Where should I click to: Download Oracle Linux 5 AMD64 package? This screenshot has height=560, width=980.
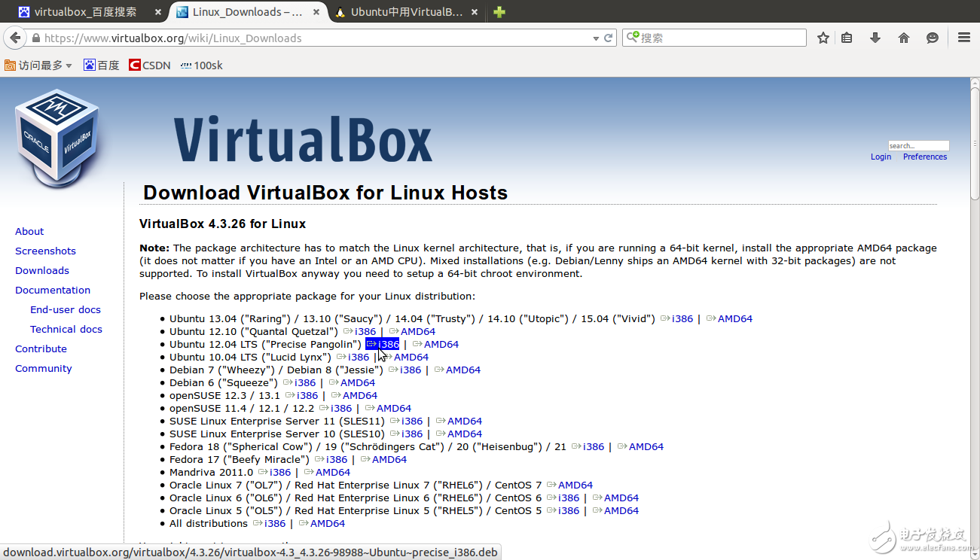615,510
